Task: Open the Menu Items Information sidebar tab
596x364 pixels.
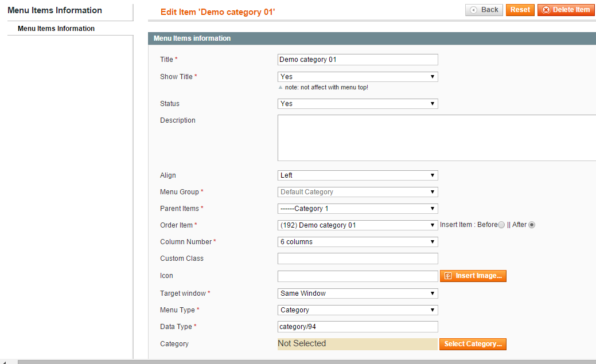Action: tap(56, 29)
